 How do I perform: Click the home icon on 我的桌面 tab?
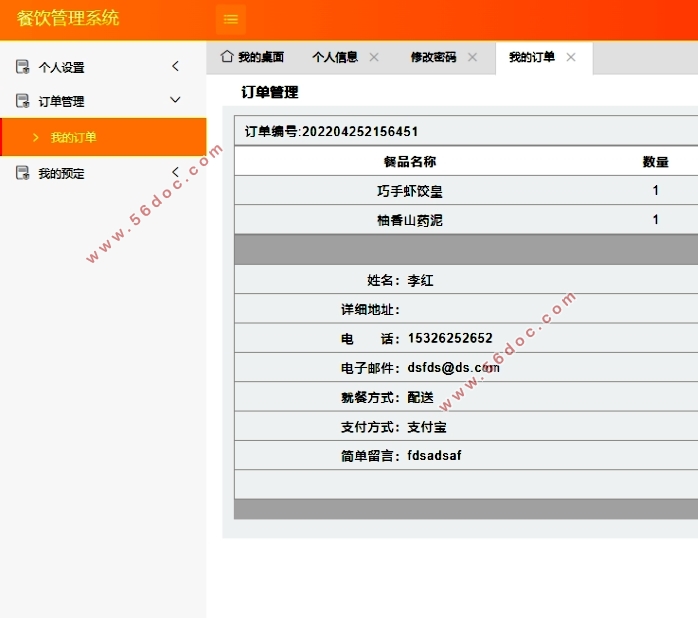coord(227,56)
